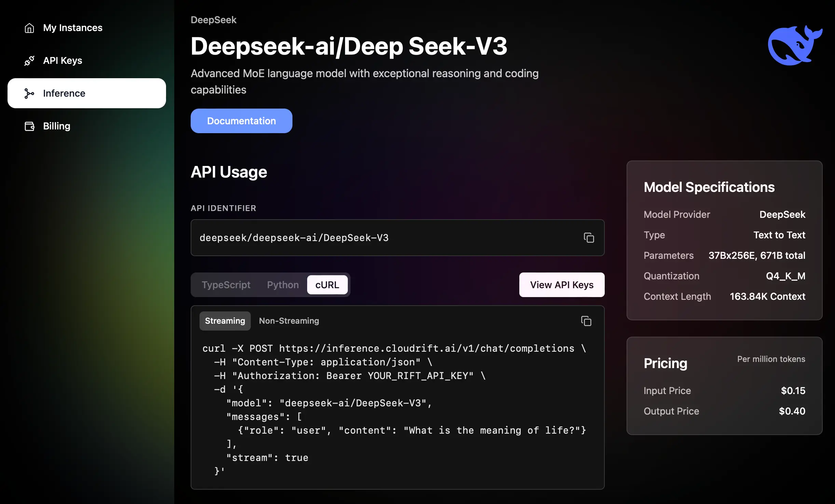Copy the API identifier with the copy icon
The height and width of the screenshot is (504, 835).
coord(589,238)
